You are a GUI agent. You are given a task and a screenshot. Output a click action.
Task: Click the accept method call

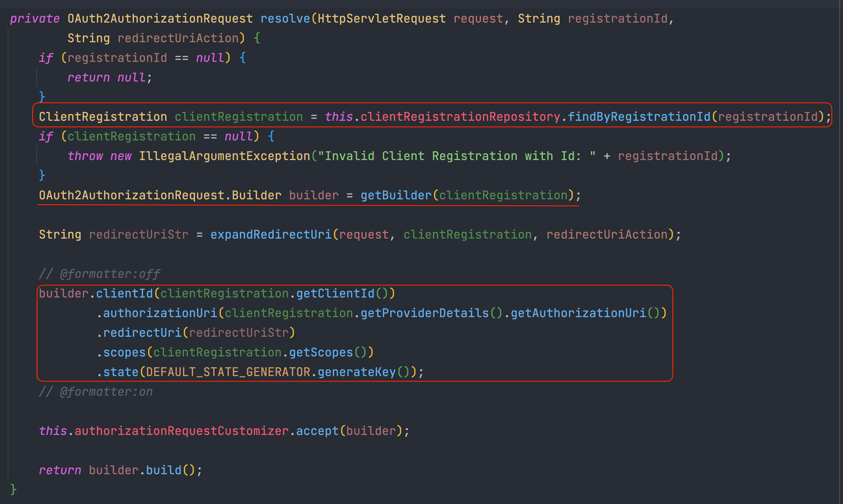pos(317,431)
